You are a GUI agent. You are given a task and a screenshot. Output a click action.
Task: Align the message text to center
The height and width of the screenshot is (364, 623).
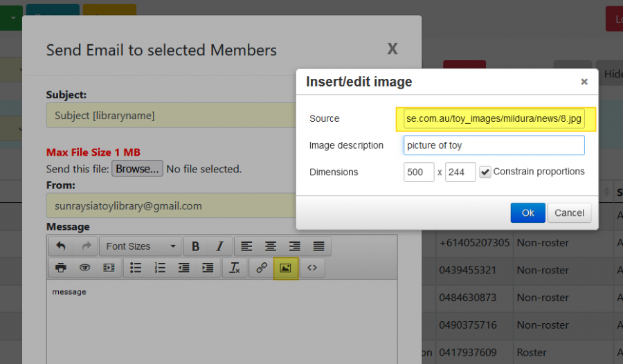pyautogui.click(x=271, y=246)
